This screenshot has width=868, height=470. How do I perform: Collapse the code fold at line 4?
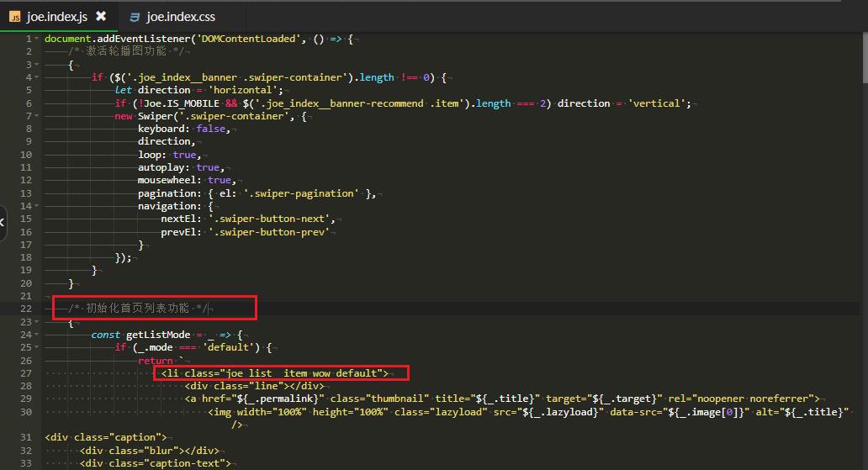click(36, 77)
